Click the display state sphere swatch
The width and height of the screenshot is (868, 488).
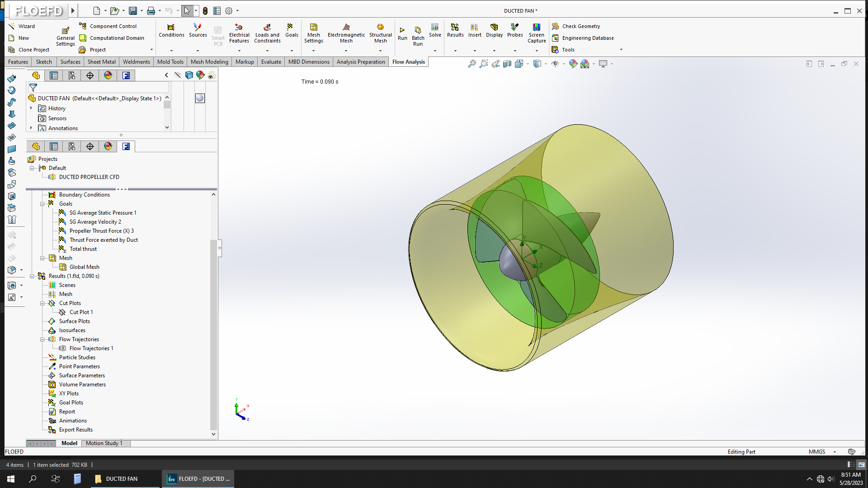(200, 98)
